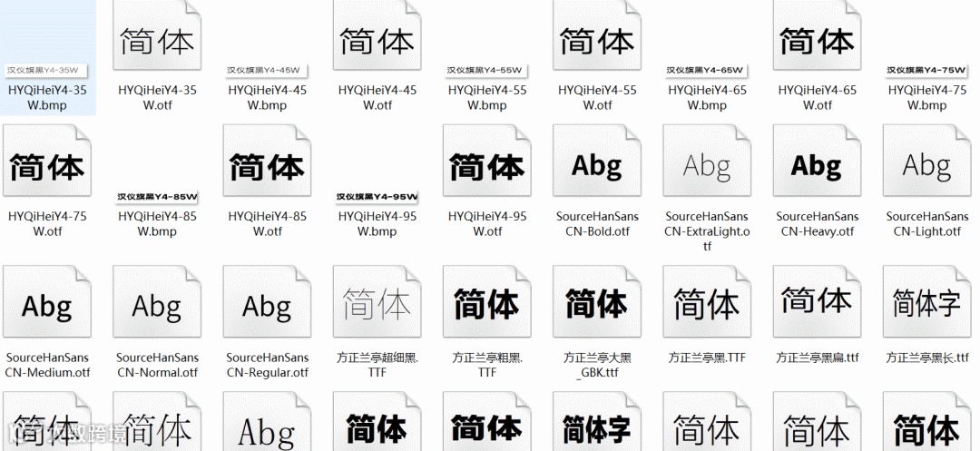Click the HYQiHeiY4-45W.bmp preview thumbnail
This screenshot has width=980, height=451.
point(268,70)
